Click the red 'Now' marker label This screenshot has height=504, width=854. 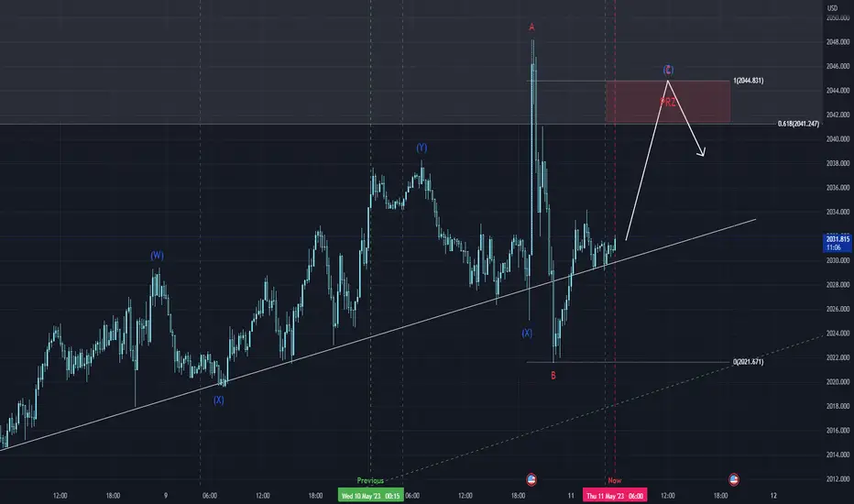click(614, 480)
